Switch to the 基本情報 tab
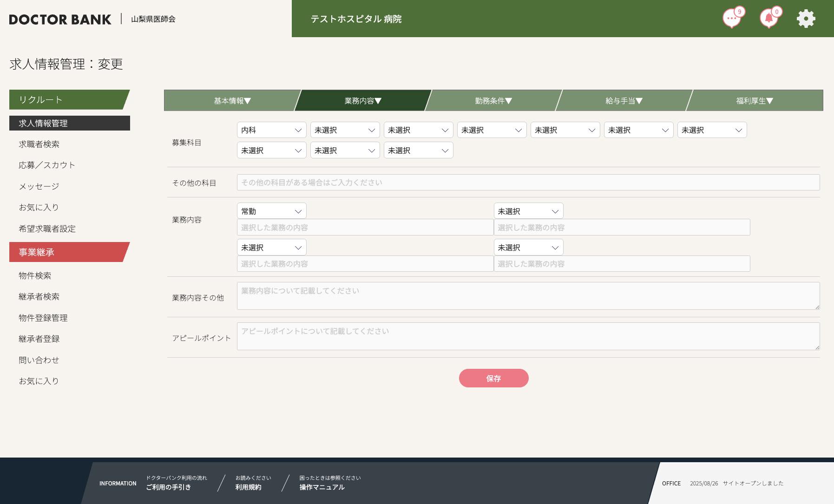Screen dimensions: 834x504 232,101
